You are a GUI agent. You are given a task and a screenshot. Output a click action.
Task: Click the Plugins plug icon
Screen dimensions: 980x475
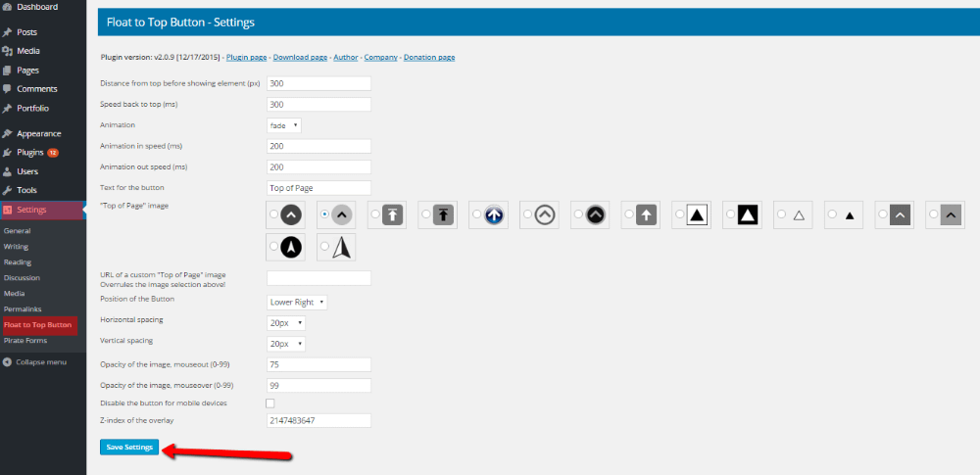(x=7, y=153)
